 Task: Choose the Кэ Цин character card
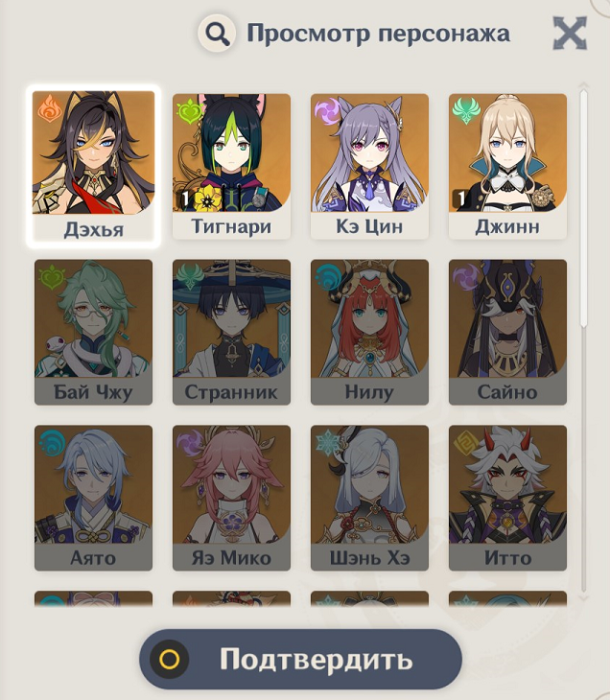click(x=369, y=166)
